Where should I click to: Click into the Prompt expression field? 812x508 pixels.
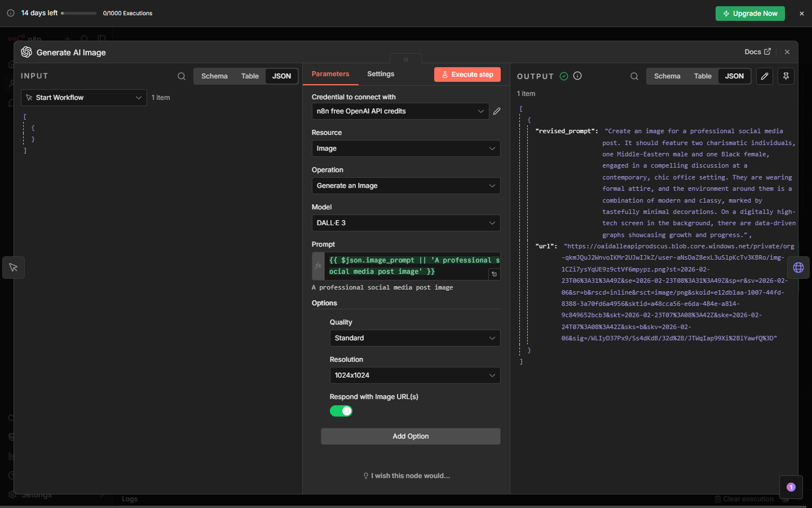(406, 266)
